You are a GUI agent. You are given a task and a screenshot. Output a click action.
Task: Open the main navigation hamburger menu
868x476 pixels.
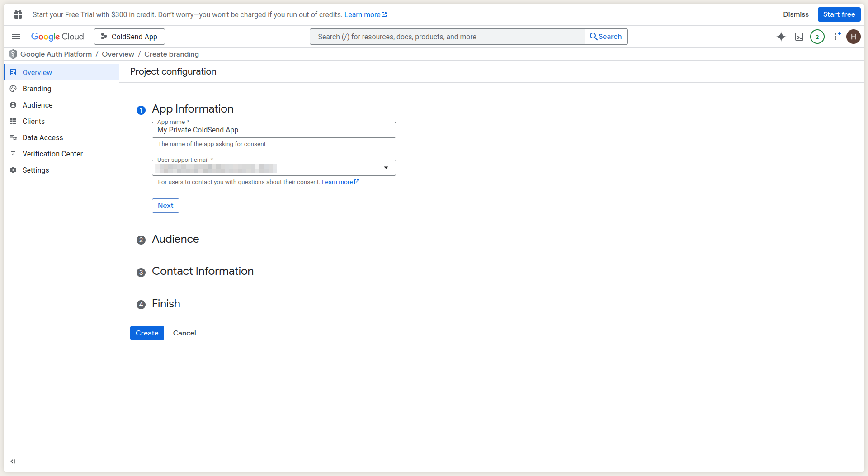[x=16, y=37]
